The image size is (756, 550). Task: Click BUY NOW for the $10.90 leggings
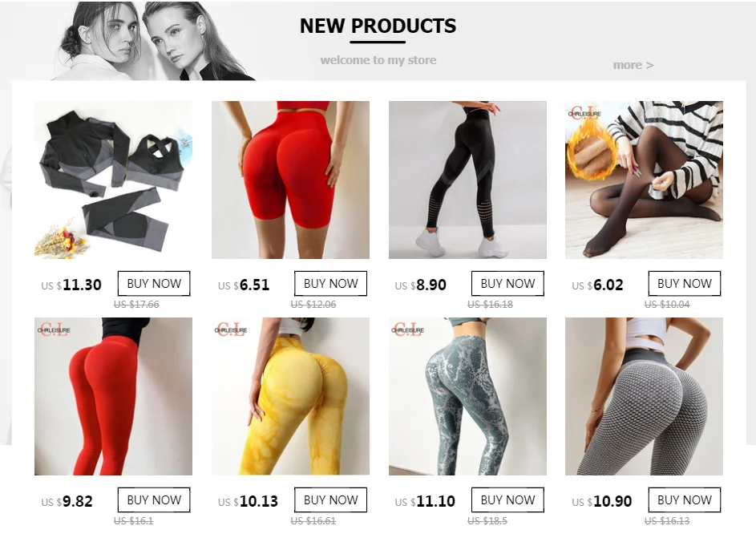point(685,499)
